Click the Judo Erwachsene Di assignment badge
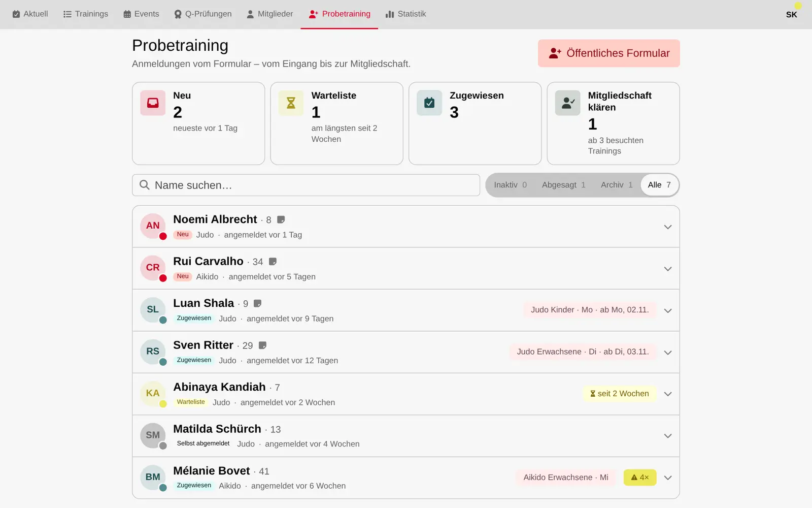812x508 pixels. pos(583,352)
